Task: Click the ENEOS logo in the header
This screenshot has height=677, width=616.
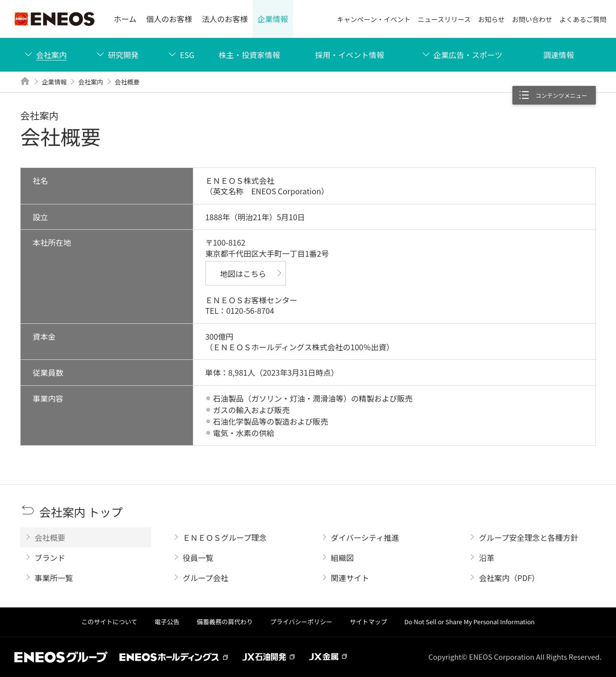Action: click(x=55, y=19)
